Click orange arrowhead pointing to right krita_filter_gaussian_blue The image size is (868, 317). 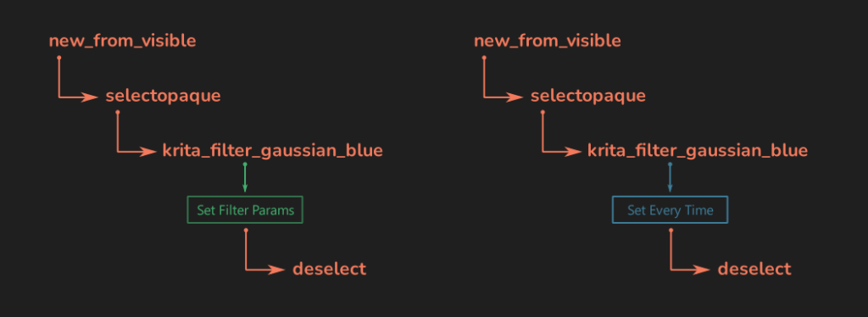point(573,152)
